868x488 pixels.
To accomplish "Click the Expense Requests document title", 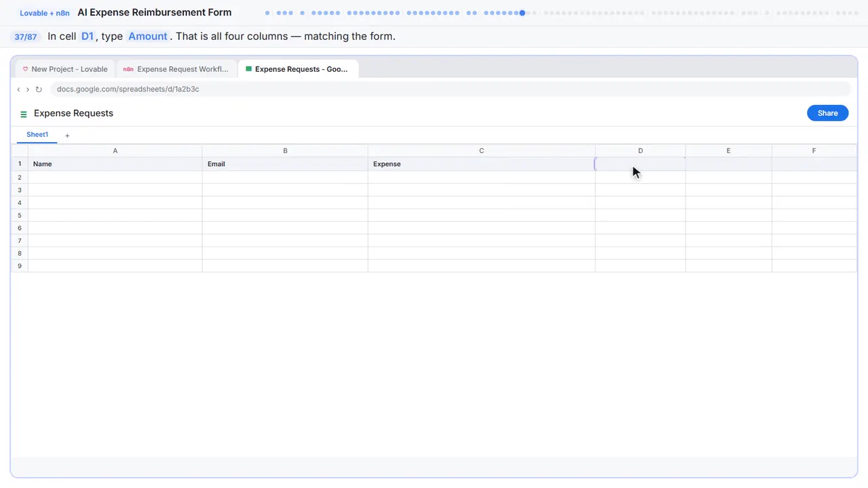I will pyautogui.click(x=73, y=113).
